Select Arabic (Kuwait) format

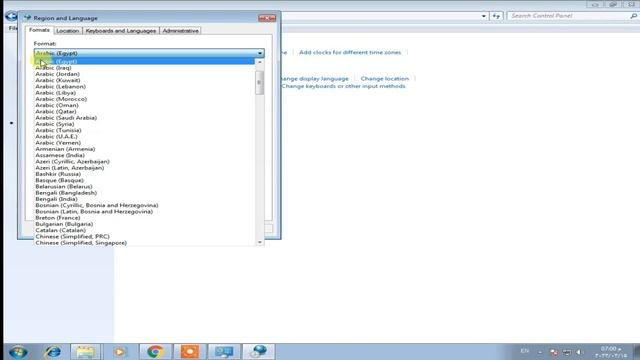pyautogui.click(x=144, y=80)
